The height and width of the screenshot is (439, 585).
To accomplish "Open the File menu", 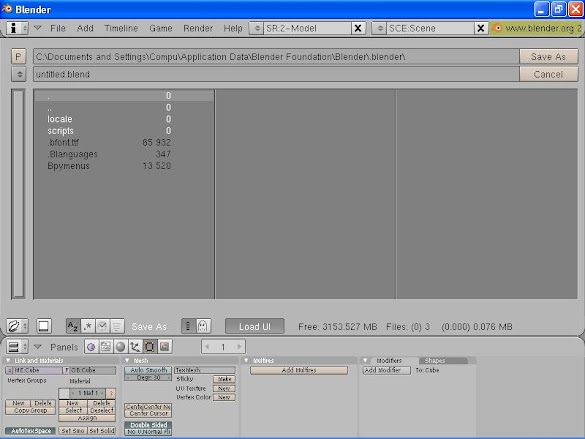I will coord(58,28).
